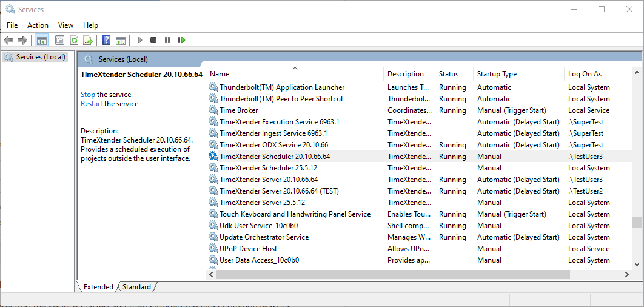The image size is (644, 307).
Task: Click gear icon of TimeXtender Scheduler 25.5.12
Action: [213, 167]
